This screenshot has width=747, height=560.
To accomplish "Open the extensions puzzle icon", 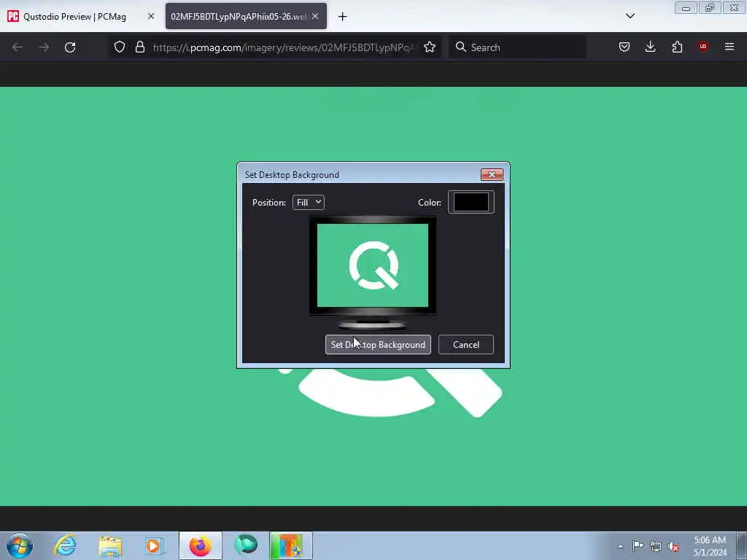I will 677,47.
